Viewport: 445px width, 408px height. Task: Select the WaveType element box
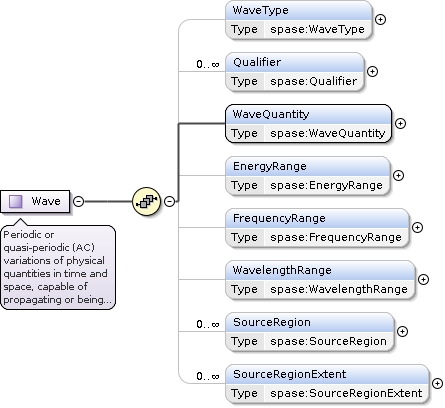click(x=299, y=20)
